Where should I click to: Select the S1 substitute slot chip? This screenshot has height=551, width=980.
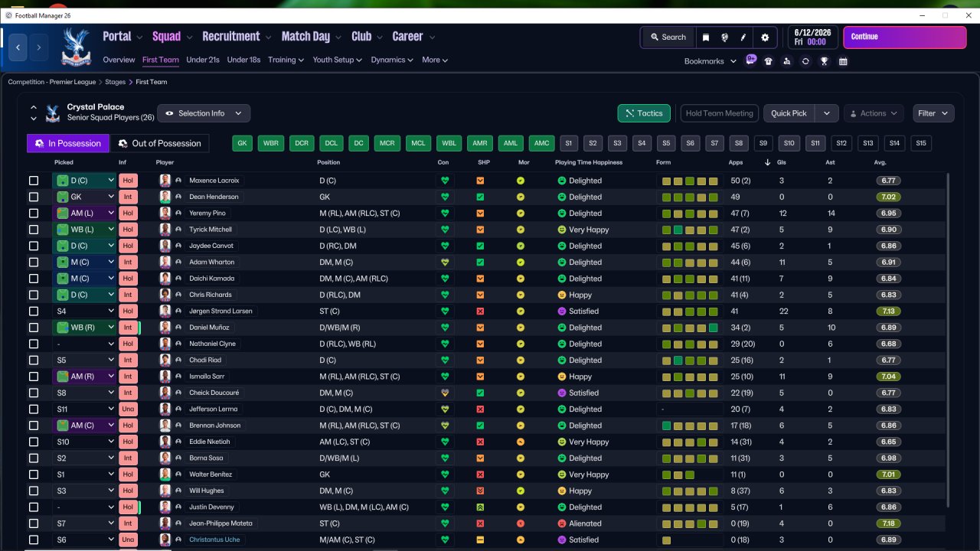[568, 143]
